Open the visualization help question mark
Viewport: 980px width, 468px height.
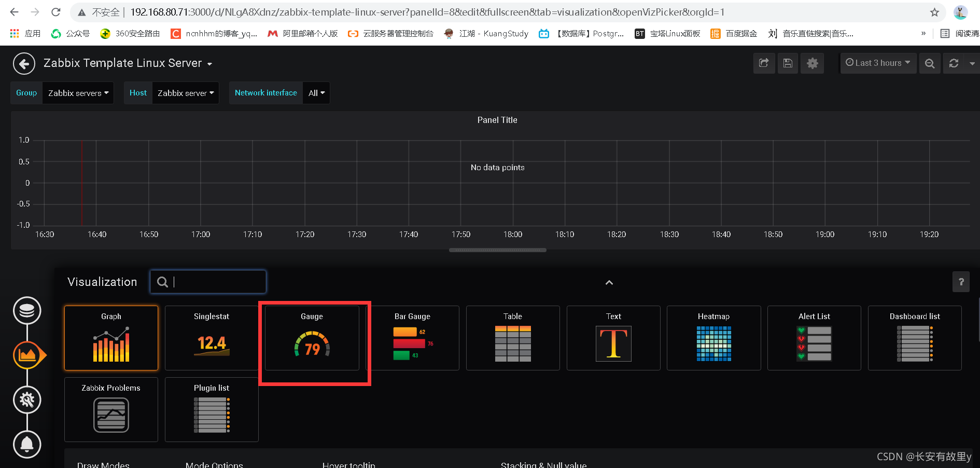[961, 282]
